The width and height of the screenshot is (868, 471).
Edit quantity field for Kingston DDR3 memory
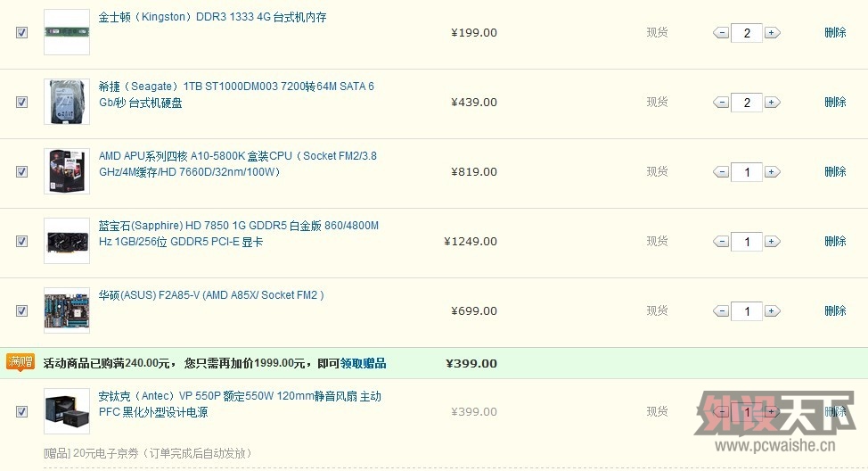point(747,33)
